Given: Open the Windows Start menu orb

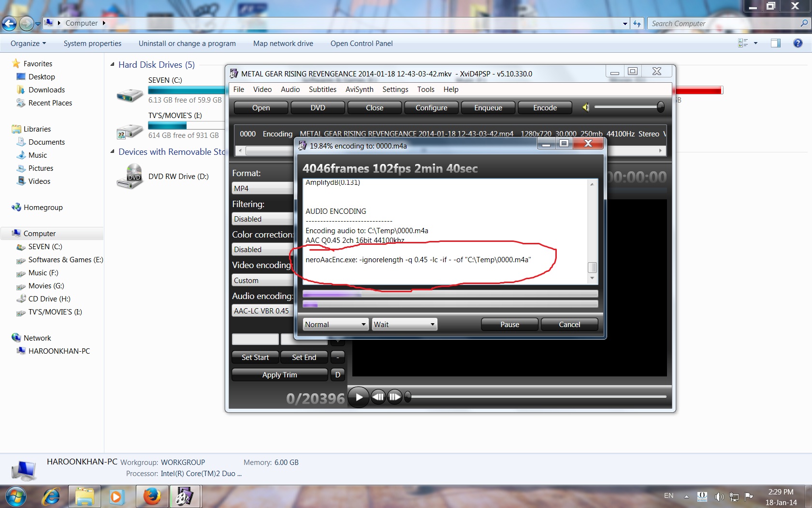Looking at the screenshot, I should pyautogui.click(x=15, y=496).
